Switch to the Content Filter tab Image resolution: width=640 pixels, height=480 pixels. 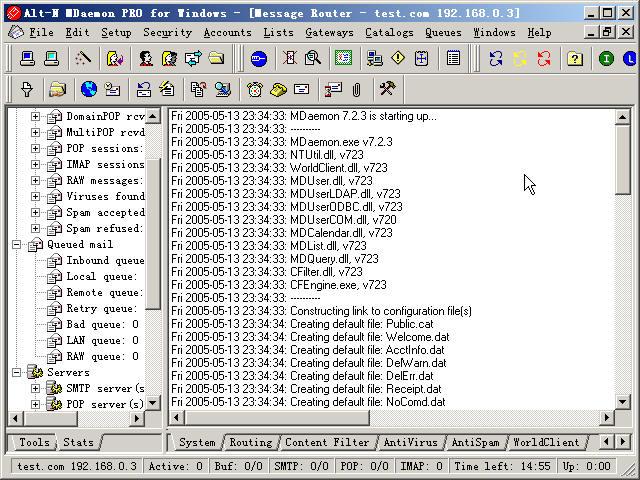[x=326, y=442]
